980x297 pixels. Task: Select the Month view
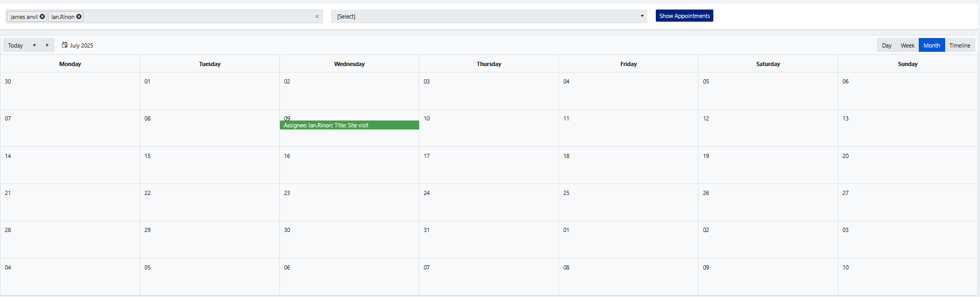pyautogui.click(x=931, y=45)
